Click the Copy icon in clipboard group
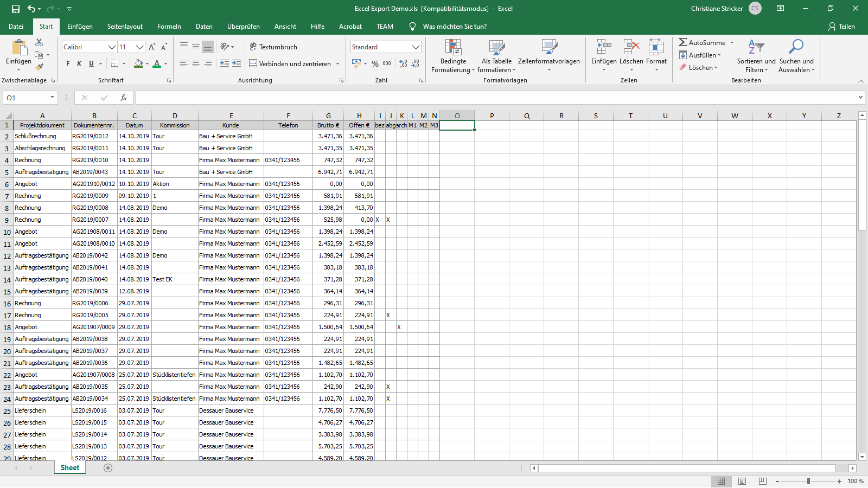Screen dimensions: 868x488 [39, 55]
